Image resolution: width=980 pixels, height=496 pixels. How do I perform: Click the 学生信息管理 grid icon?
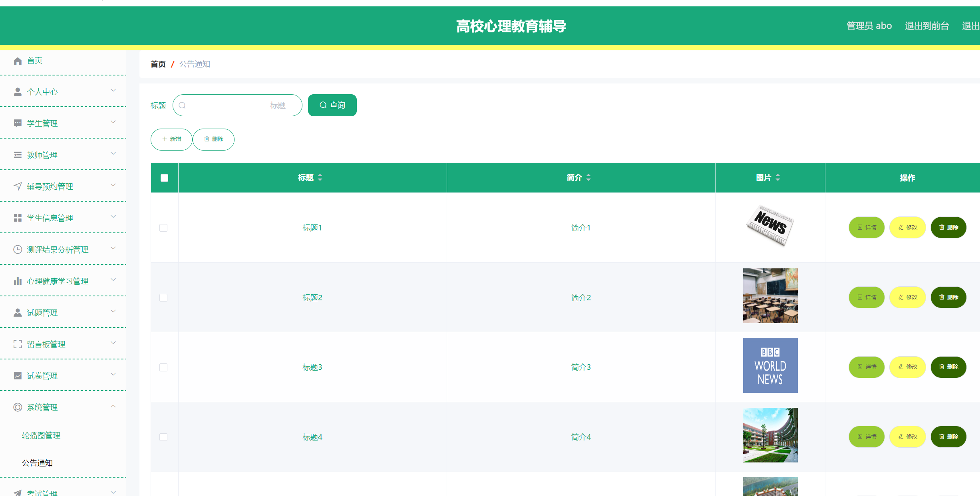(x=18, y=218)
